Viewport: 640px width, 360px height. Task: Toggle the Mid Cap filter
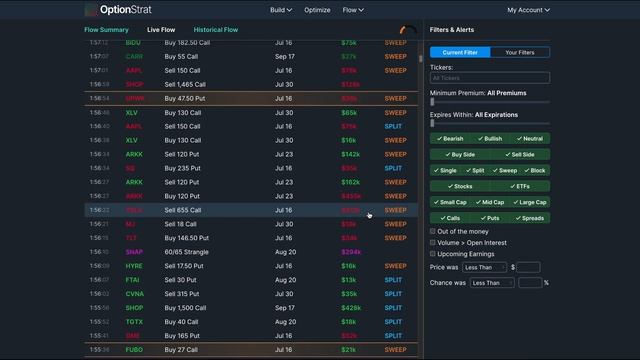[490, 202]
